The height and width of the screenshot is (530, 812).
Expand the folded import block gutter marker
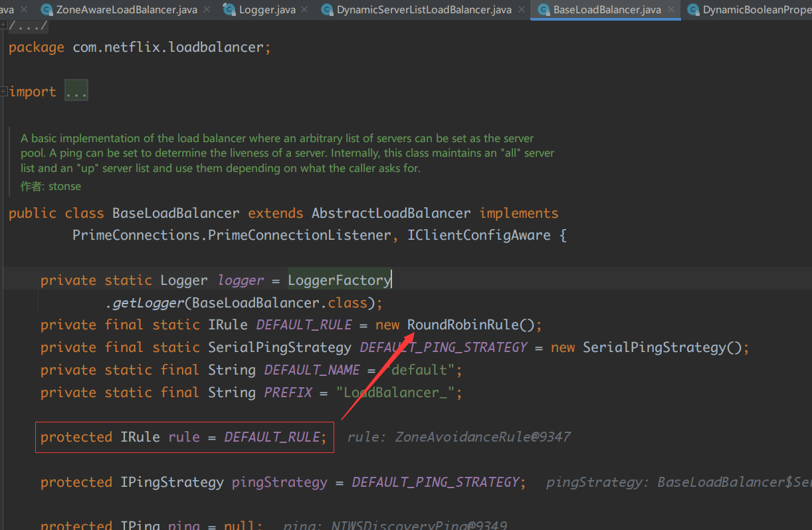pyautogui.click(x=4, y=92)
